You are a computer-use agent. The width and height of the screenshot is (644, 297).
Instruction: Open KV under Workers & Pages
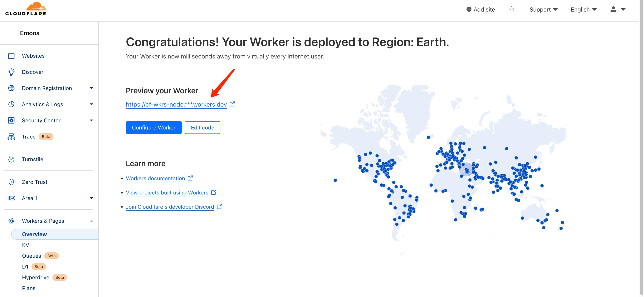(x=26, y=245)
